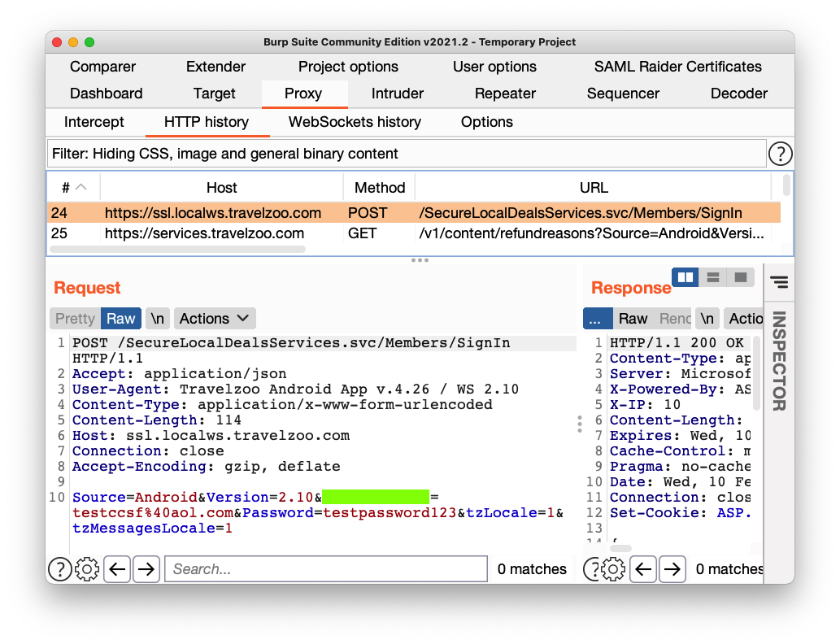Open SAML Raider Certificates tab
Viewport: 840px width, 644px height.
pos(677,67)
